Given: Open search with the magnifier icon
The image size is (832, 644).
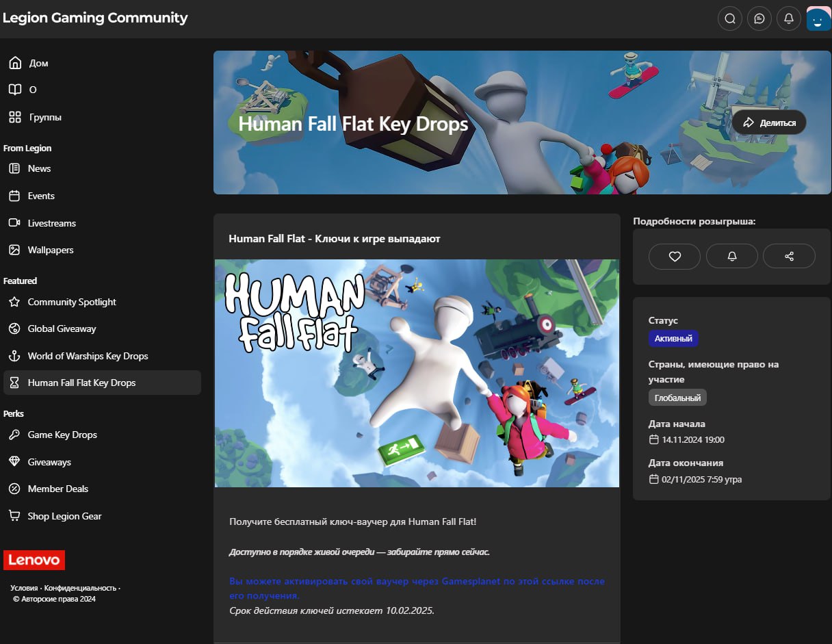Looking at the screenshot, I should click(x=729, y=18).
